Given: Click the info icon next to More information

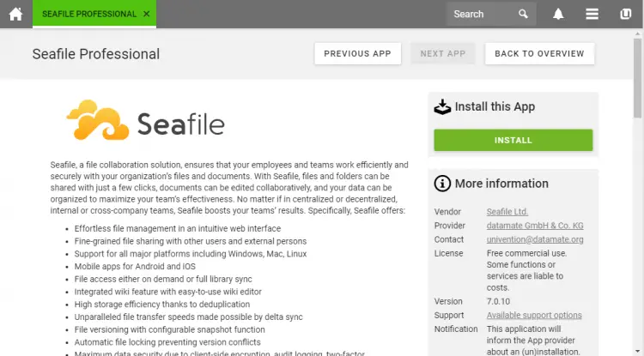Looking at the screenshot, I should coord(442,184).
